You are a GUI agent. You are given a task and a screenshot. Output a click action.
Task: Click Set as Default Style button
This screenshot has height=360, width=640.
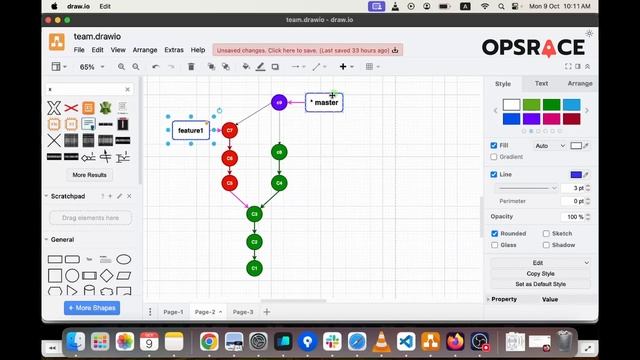pyautogui.click(x=540, y=284)
